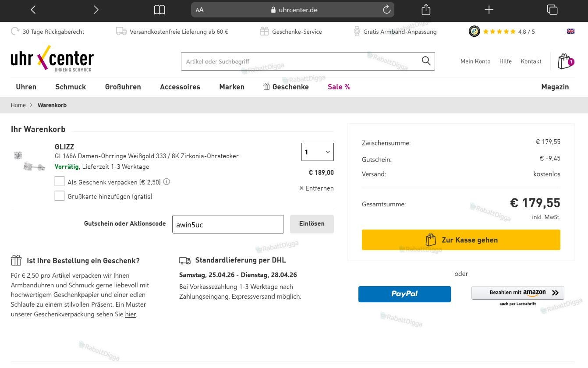Open the Sale % menu
Screen dimensions: 588x368
(x=339, y=87)
